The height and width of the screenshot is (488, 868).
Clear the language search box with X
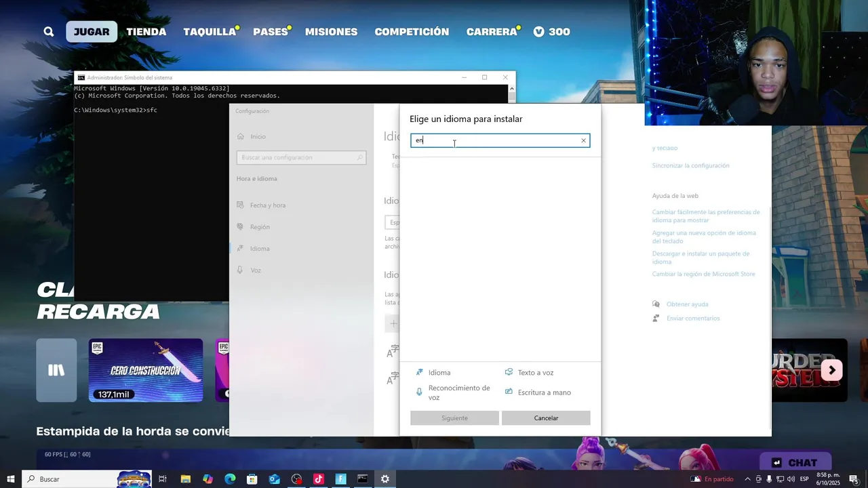pyautogui.click(x=583, y=141)
